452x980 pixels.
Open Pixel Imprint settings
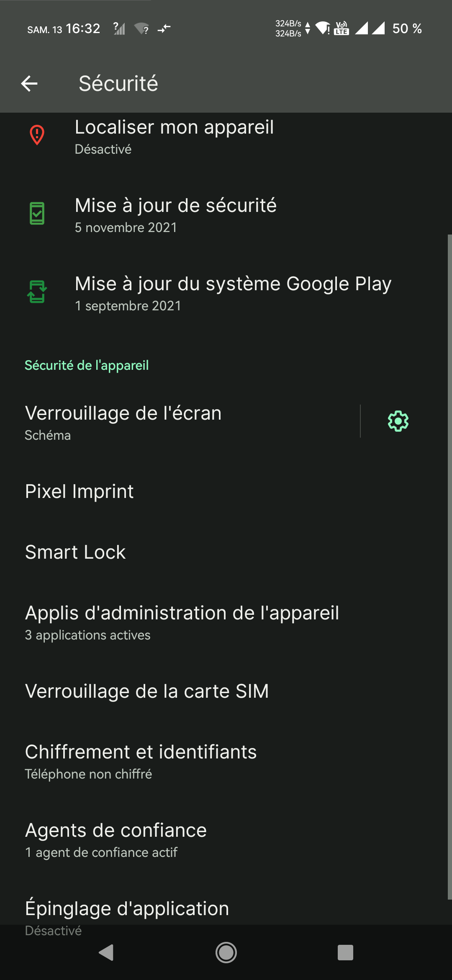click(226, 491)
